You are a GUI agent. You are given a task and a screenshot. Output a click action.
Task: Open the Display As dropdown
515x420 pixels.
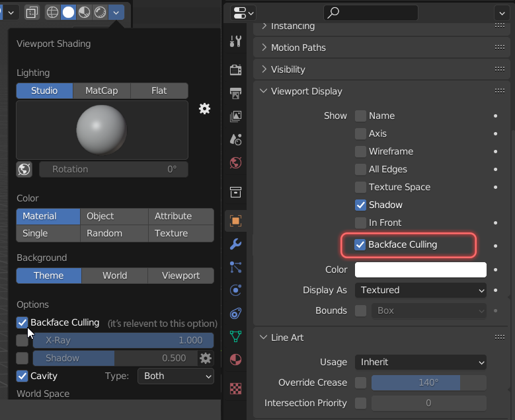pyautogui.click(x=420, y=290)
